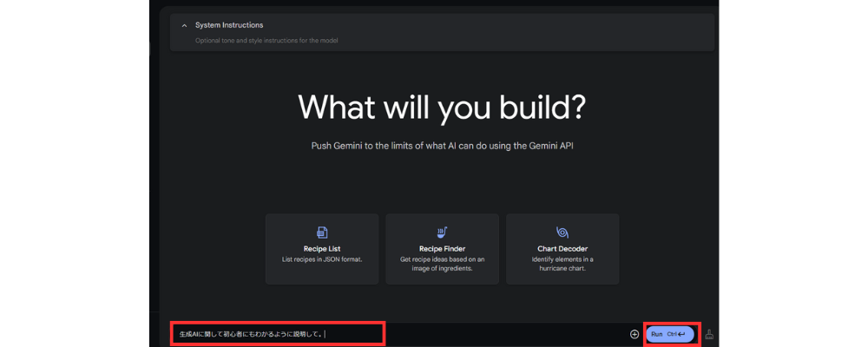
Task: Open the Chart Decoder sample card
Action: tap(562, 249)
